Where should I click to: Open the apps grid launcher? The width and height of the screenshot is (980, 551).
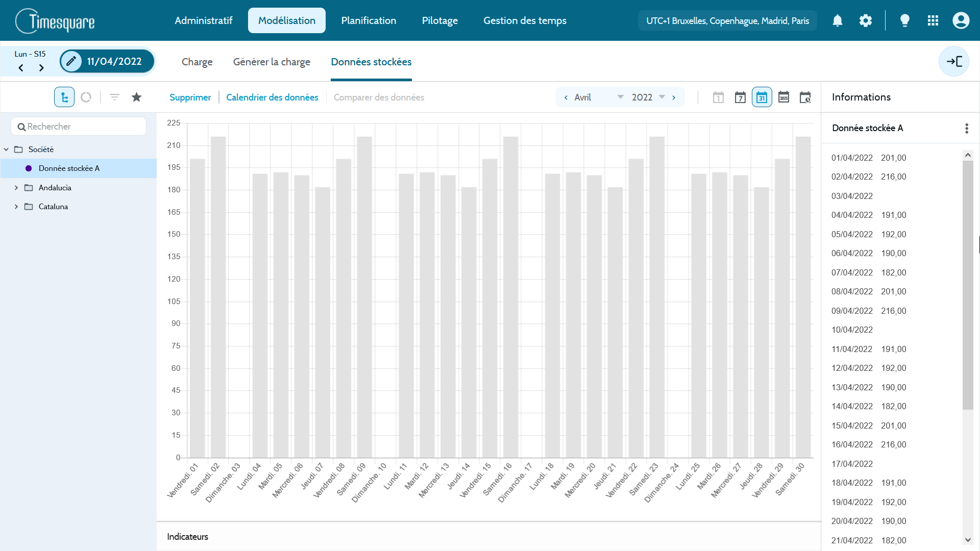tap(933, 20)
